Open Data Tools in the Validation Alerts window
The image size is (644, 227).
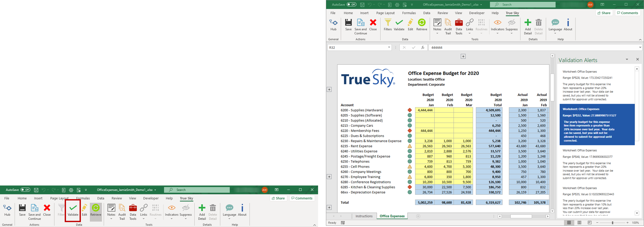tap(459, 27)
